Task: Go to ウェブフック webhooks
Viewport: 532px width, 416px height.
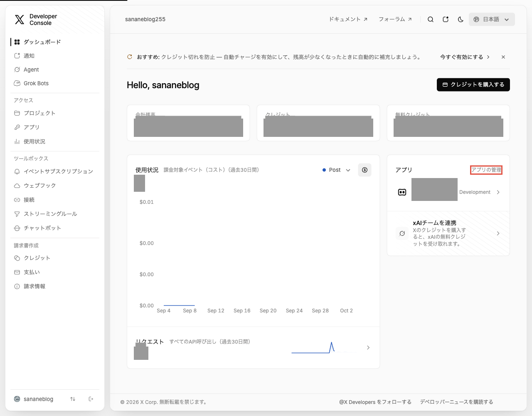Action: pyautogui.click(x=55, y=186)
